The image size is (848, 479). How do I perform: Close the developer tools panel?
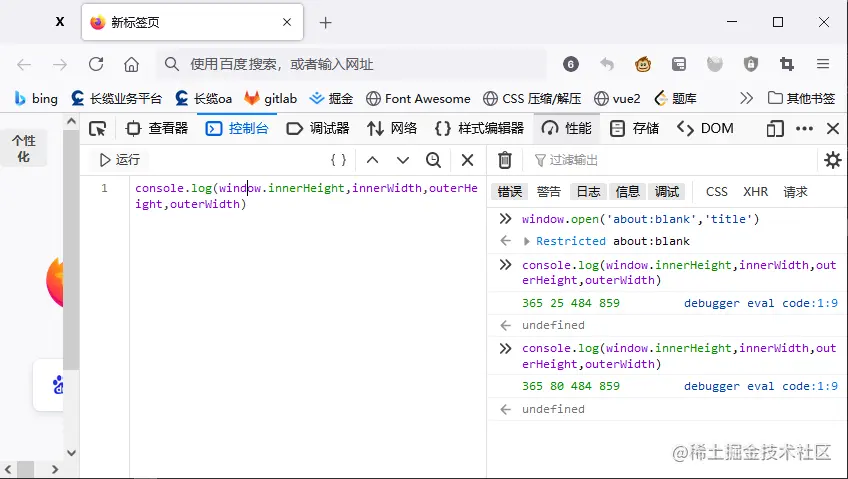click(x=833, y=129)
